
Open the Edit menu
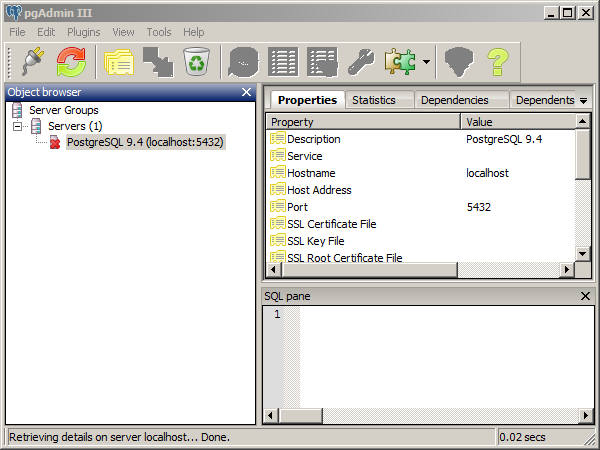[x=46, y=32]
